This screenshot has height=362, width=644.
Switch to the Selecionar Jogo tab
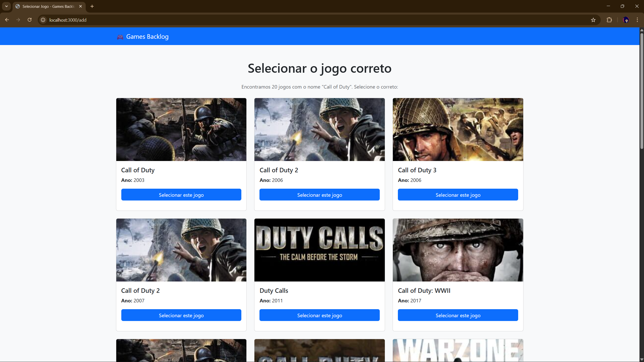click(x=48, y=6)
